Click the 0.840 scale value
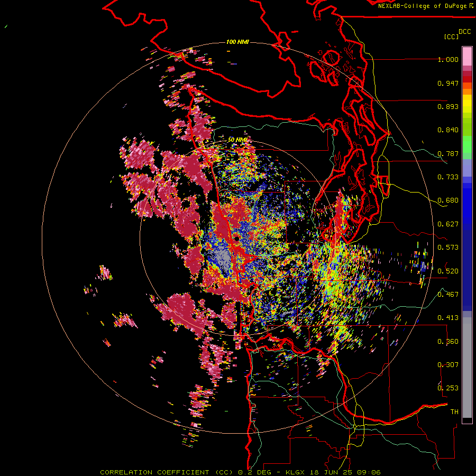Image resolution: width=476 pixels, height=476 pixels. coord(448,130)
